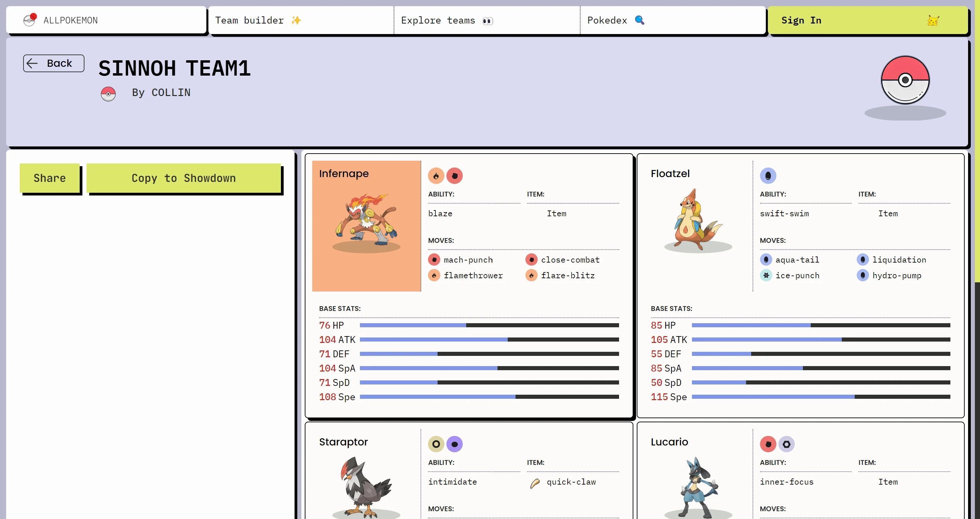The image size is (980, 519).
Task: Click the Share button
Action: 49,177
